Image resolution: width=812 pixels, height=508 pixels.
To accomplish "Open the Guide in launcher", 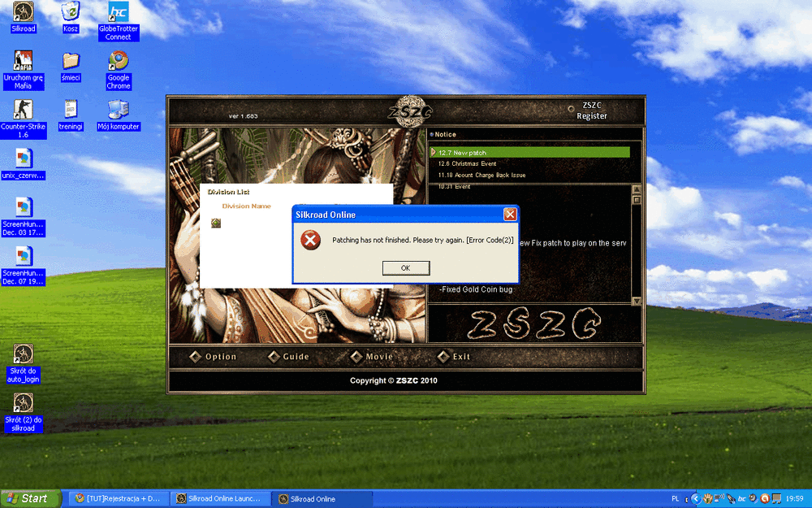I will 288,357.
